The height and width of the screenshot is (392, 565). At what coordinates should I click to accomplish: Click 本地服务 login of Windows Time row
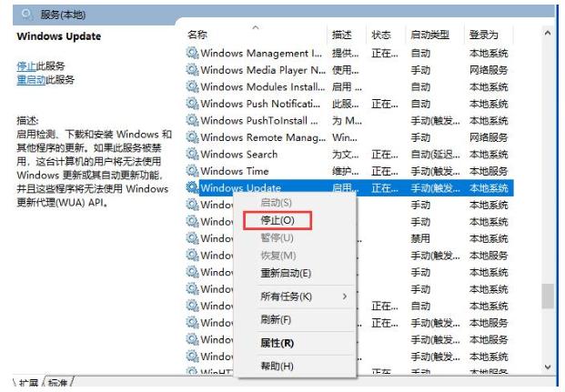click(x=489, y=171)
